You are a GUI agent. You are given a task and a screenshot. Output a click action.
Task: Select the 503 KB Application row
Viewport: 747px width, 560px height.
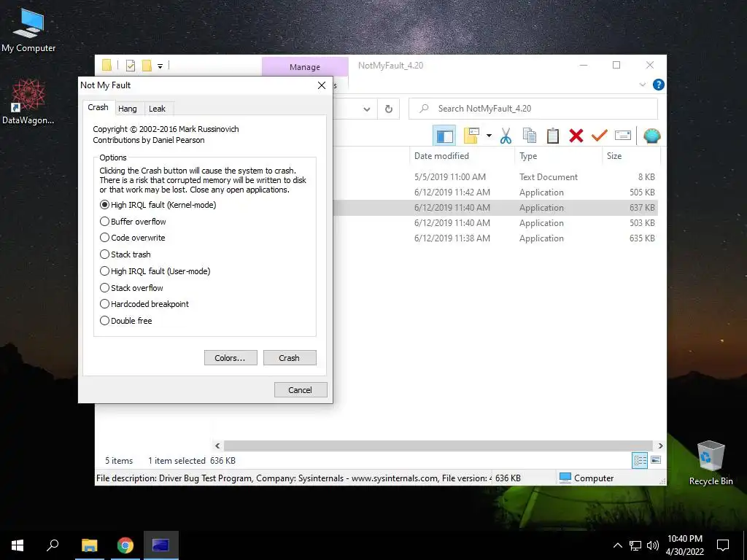pos(496,223)
